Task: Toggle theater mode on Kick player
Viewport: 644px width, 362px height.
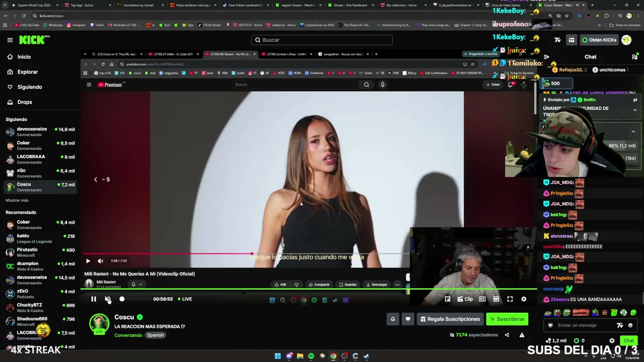Action: [x=496, y=299]
